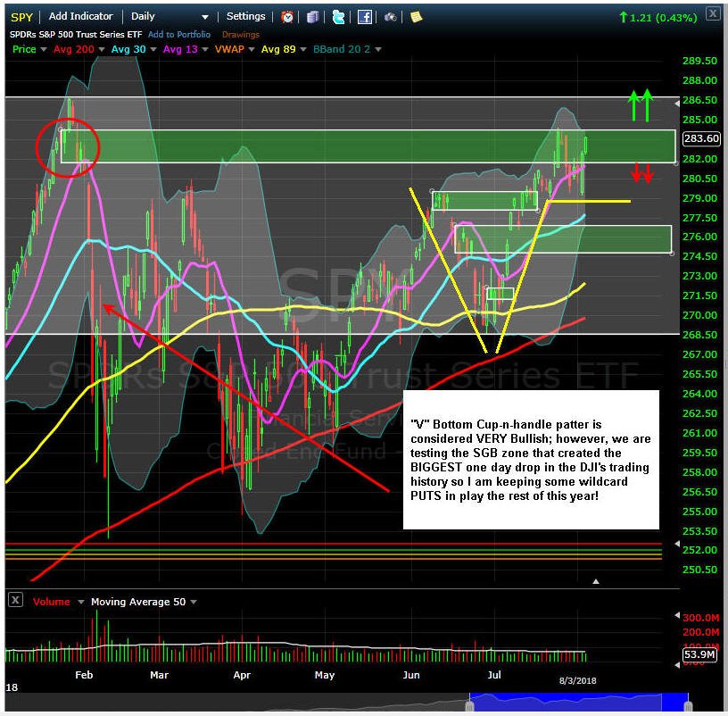Click the alarm clock alert icon
The width and height of the screenshot is (728, 716).
click(x=287, y=17)
